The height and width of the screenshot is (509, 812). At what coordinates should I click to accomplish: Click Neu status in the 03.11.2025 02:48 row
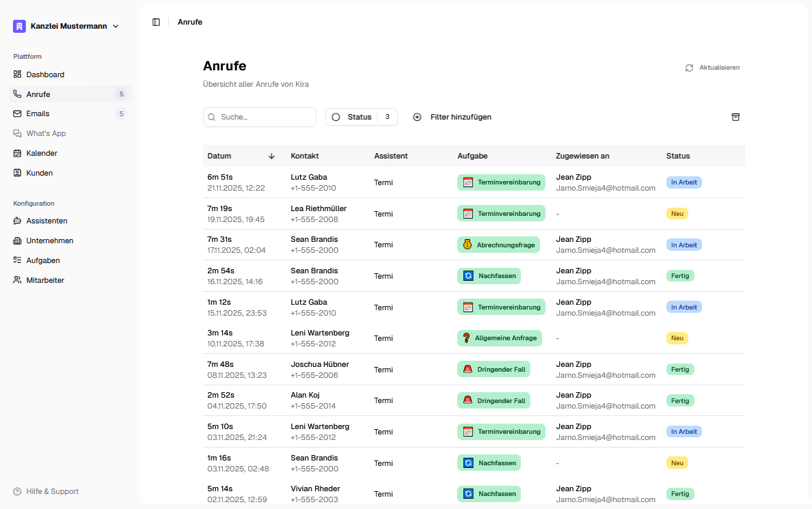point(677,463)
